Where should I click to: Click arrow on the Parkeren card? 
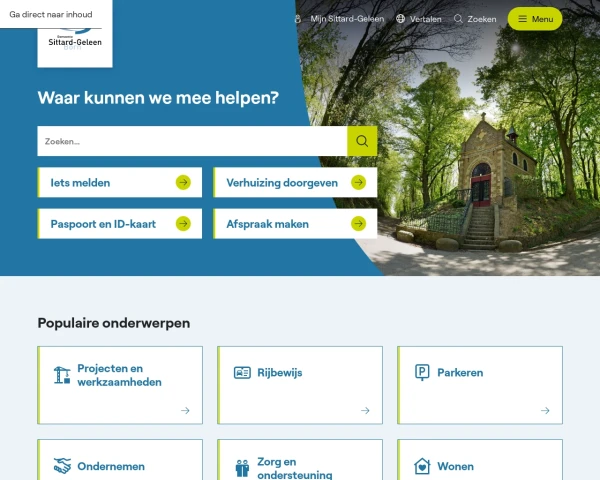[x=545, y=411]
